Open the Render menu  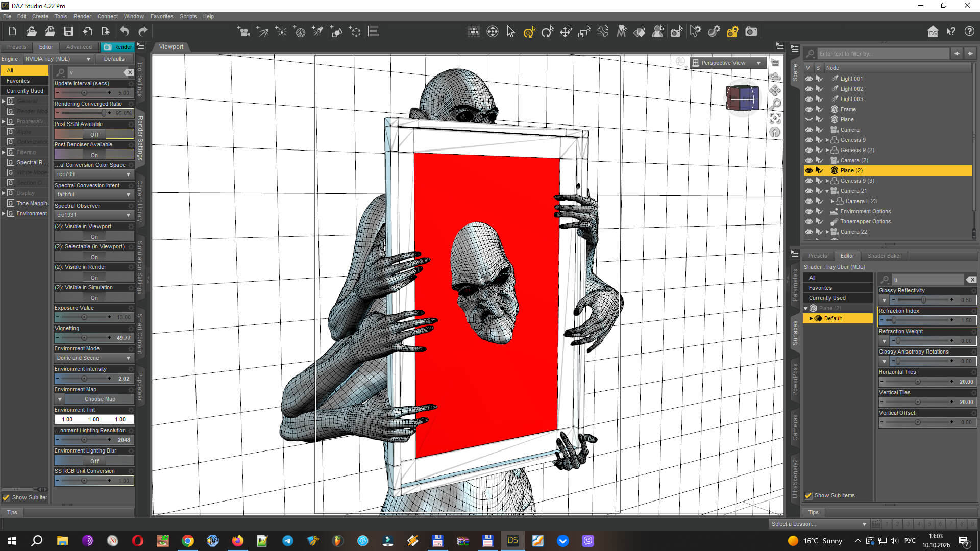pos(82,16)
